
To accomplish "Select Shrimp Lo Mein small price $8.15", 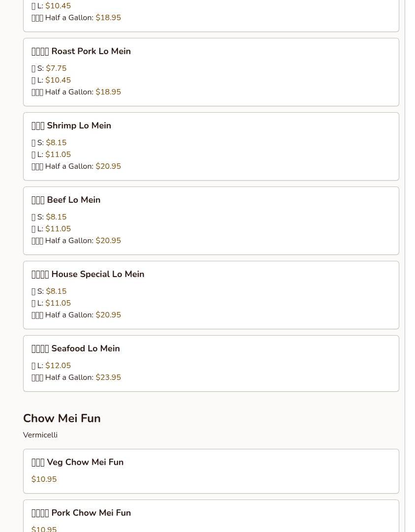I will [49, 143].
